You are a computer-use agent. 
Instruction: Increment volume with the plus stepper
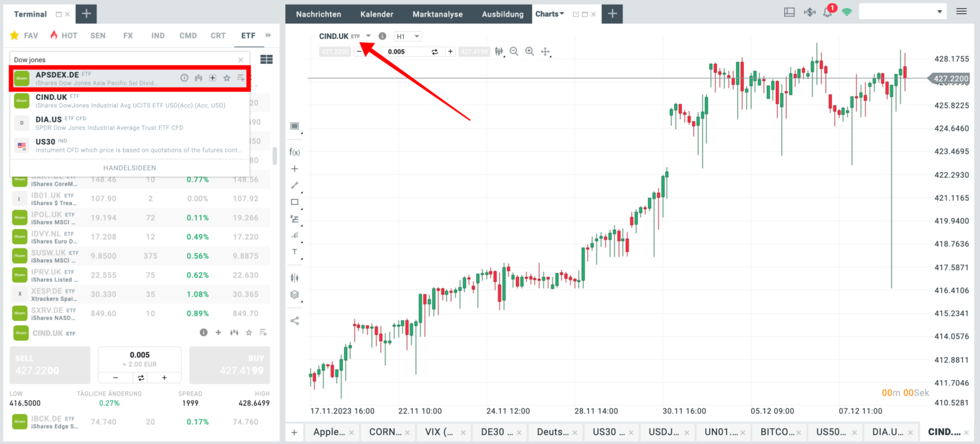pyautogui.click(x=165, y=377)
